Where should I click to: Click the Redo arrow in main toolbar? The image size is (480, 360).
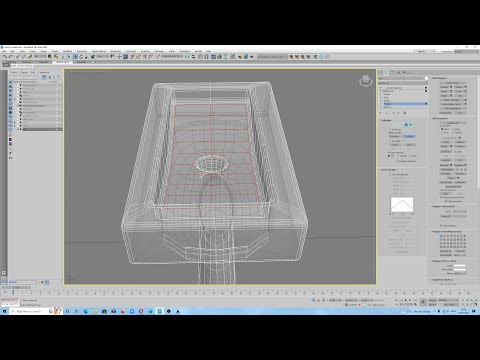pyautogui.click(x=11, y=57)
